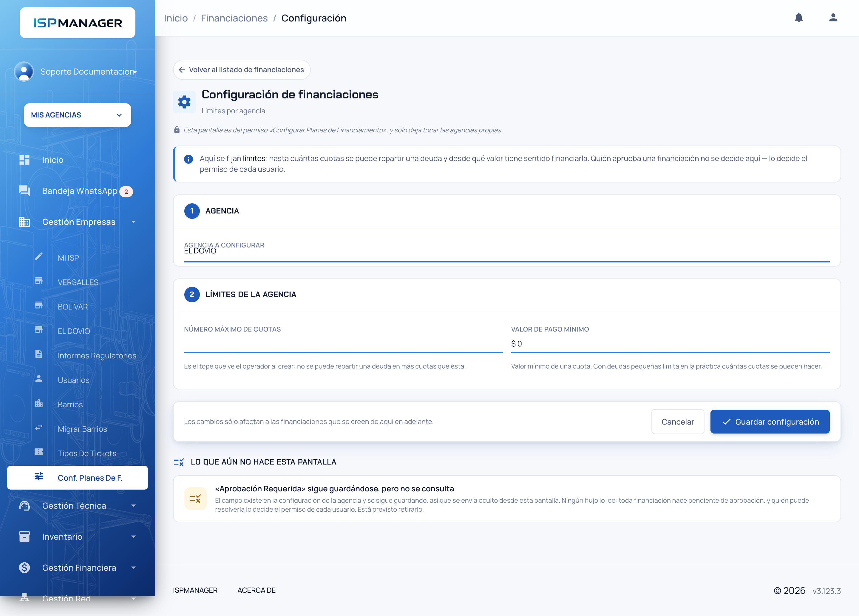The image size is (859, 616).
Task: Expand the Inventario section arrow
Action: tap(134, 537)
